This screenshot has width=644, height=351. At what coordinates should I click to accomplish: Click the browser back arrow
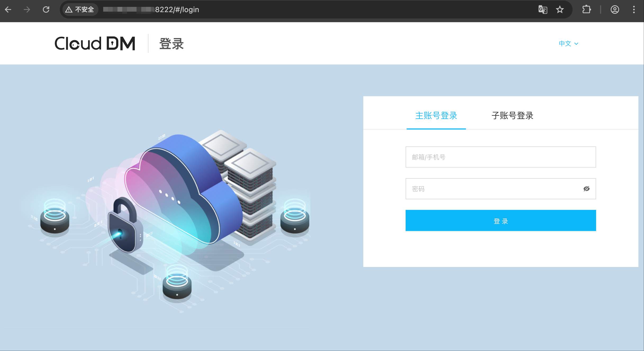8,10
